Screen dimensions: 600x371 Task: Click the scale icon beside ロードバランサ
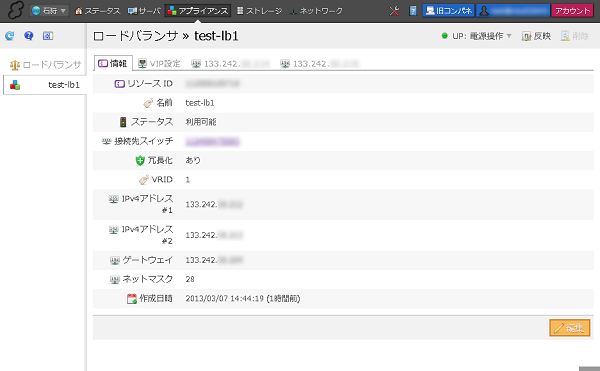[x=15, y=65]
